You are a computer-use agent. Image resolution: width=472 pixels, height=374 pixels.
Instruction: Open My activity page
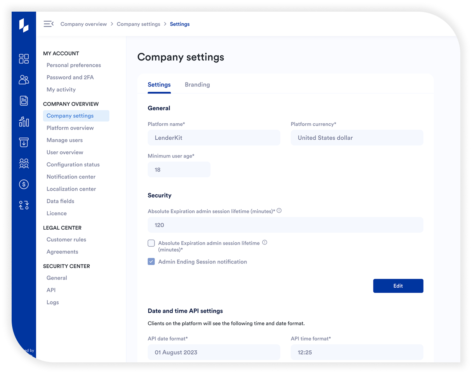coord(61,89)
